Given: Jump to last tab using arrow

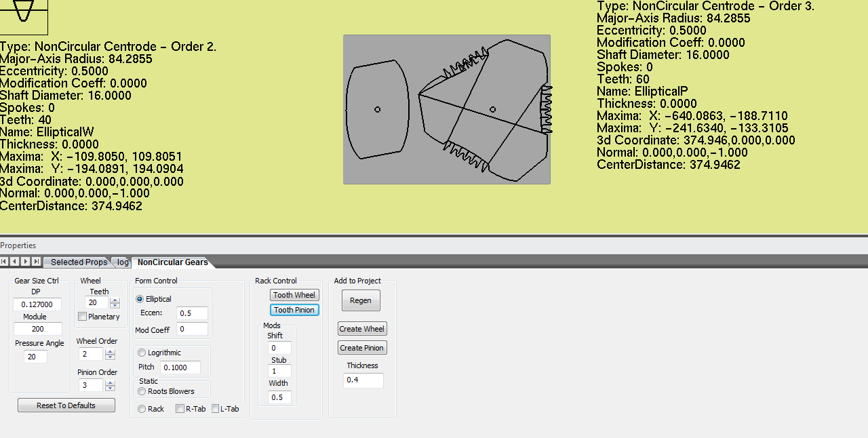Looking at the screenshot, I should [37, 262].
